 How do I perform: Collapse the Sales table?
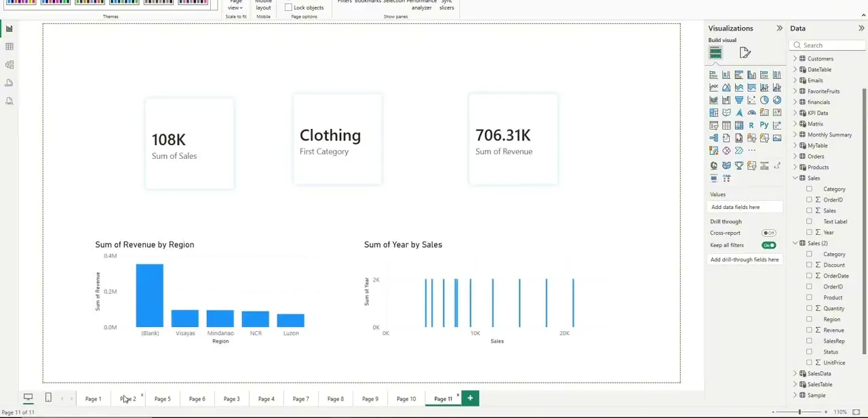[795, 178]
